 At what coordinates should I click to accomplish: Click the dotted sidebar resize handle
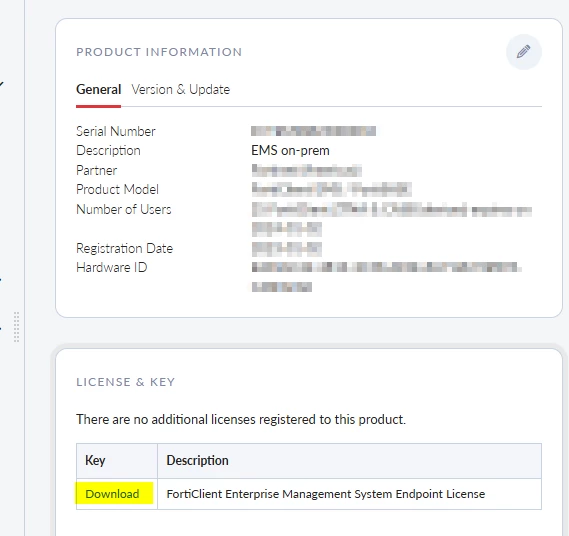pos(16,327)
